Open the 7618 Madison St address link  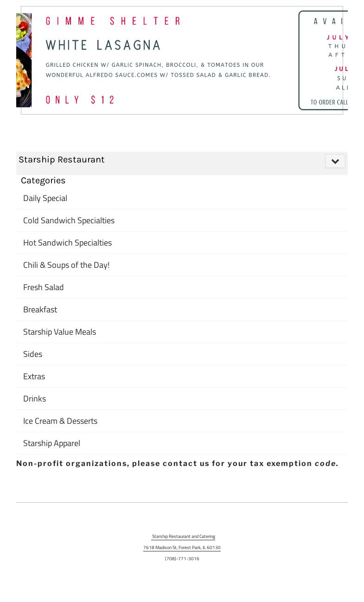pos(182,548)
